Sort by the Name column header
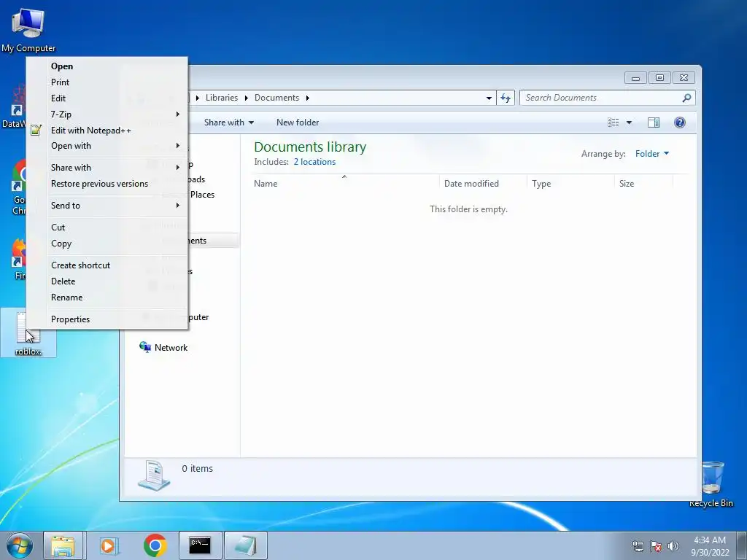 coord(344,183)
